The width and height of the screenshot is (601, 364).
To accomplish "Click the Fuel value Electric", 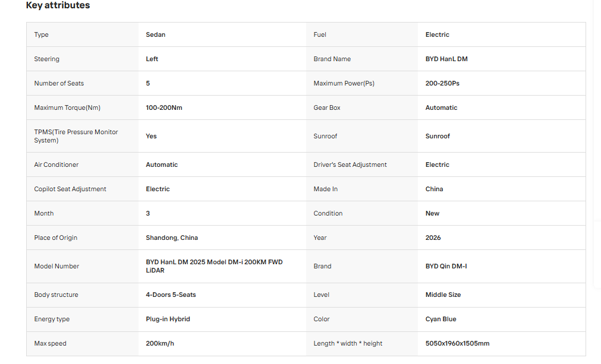I will pos(438,34).
